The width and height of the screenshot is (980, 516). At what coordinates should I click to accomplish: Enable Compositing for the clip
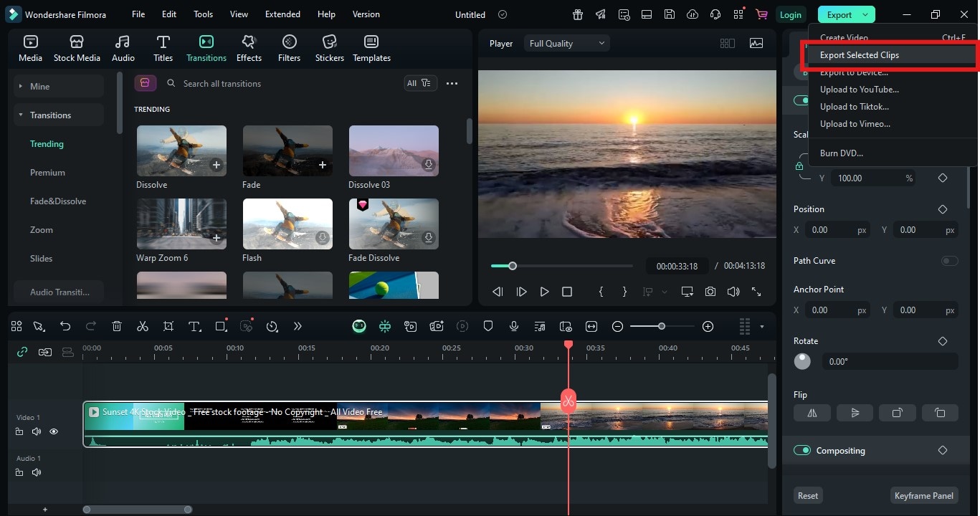[801, 450]
